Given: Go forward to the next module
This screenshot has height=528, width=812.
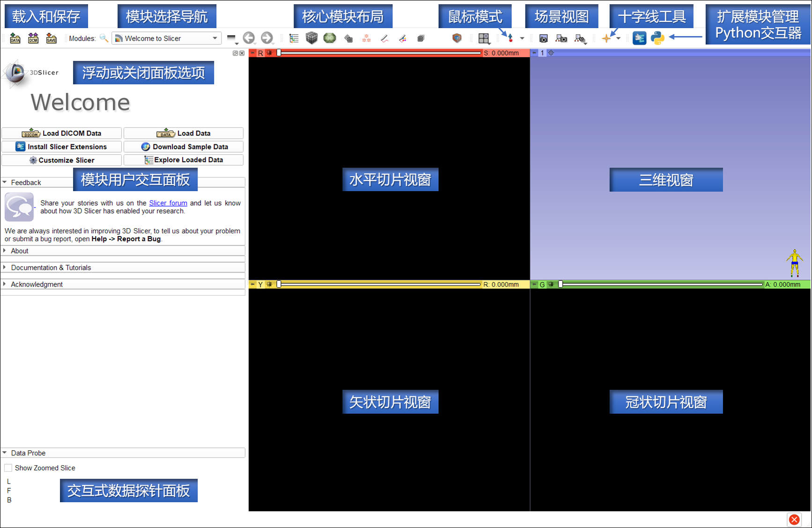Looking at the screenshot, I should point(267,38).
